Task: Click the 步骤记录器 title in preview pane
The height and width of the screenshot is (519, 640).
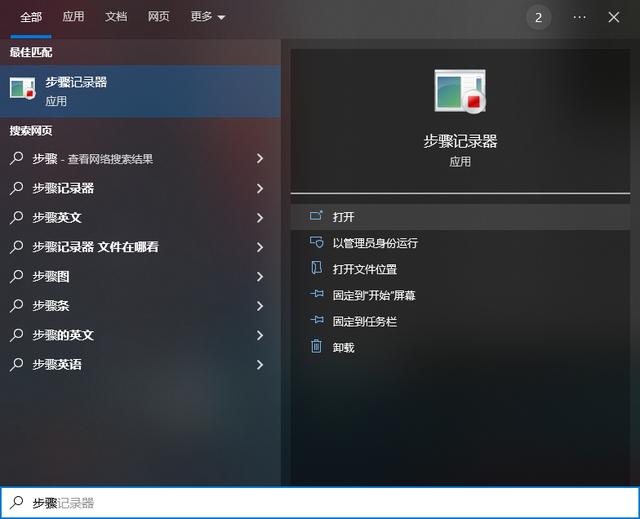Action: 460,141
